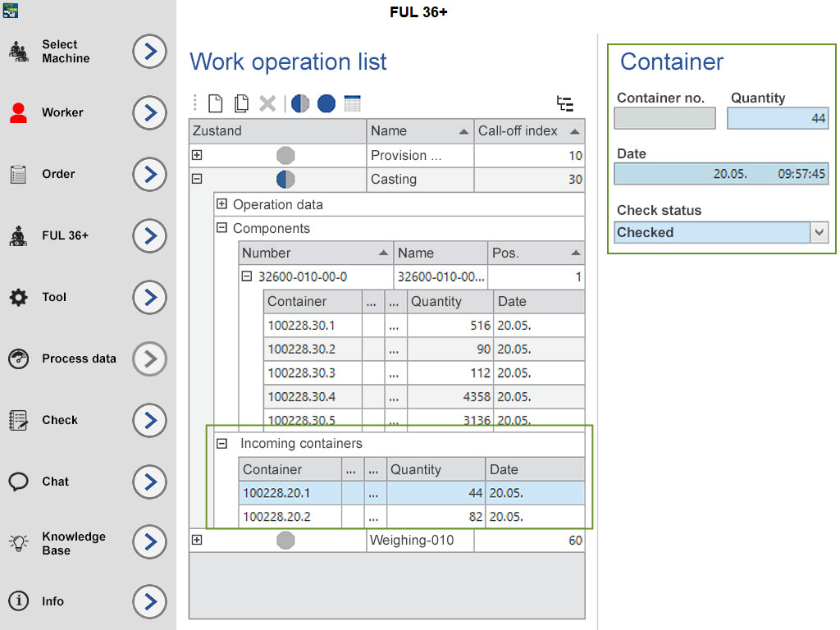This screenshot has width=840, height=630.
Task: Click the full blue circle toolbar icon
Action: click(x=326, y=103)
